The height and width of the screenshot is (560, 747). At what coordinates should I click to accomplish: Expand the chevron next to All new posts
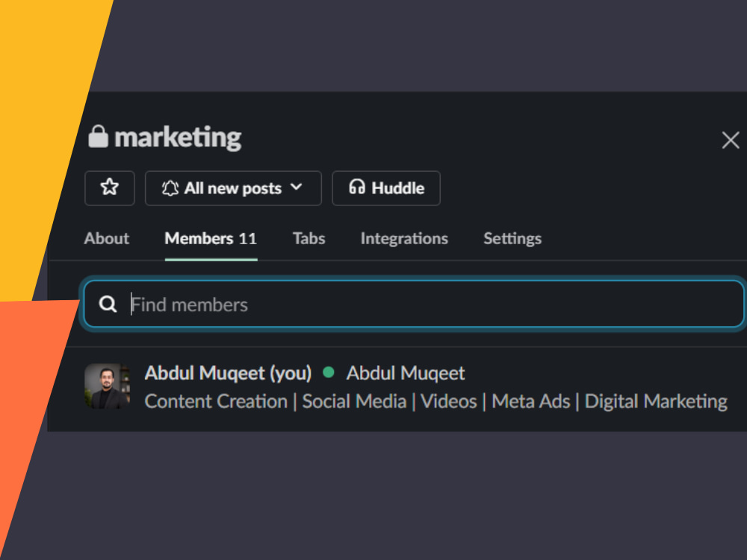297,187
